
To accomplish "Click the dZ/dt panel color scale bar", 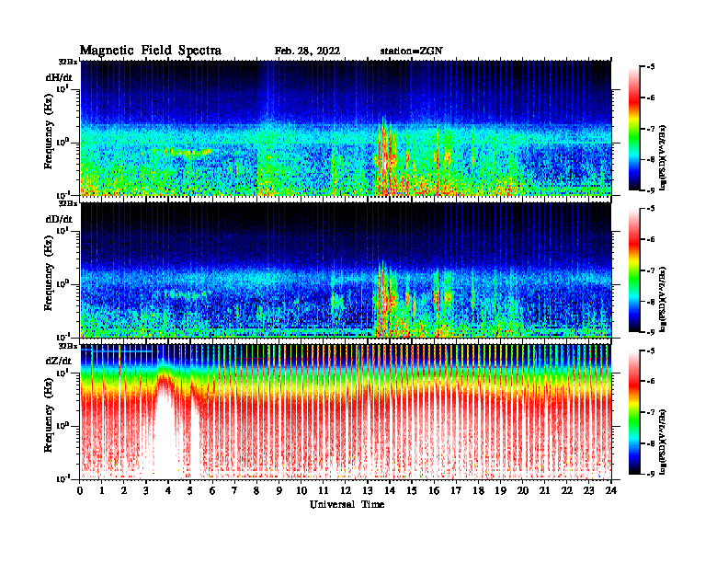I will [x=634, y=412].
